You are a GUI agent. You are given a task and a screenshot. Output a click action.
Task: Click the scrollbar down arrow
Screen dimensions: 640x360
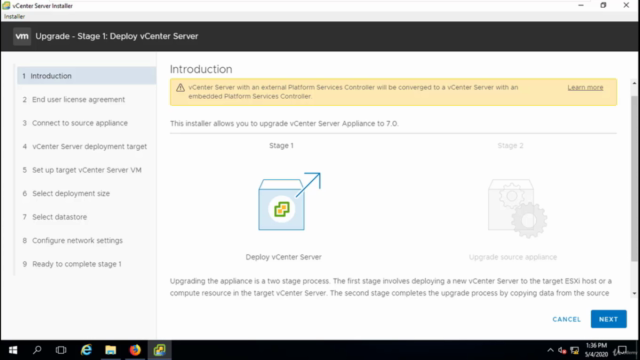point(634,293)
